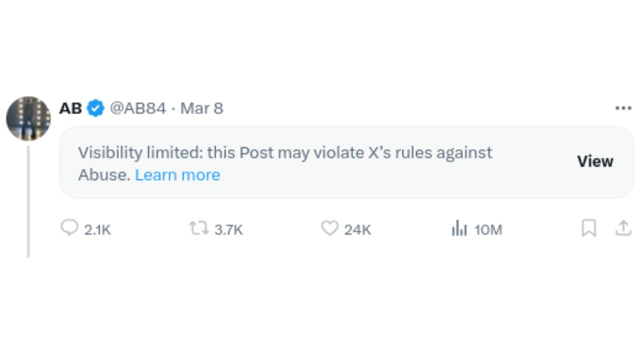Click the share upload arrow icon
The width and height of the screenshot is (644, 362).
click(623, 229)
